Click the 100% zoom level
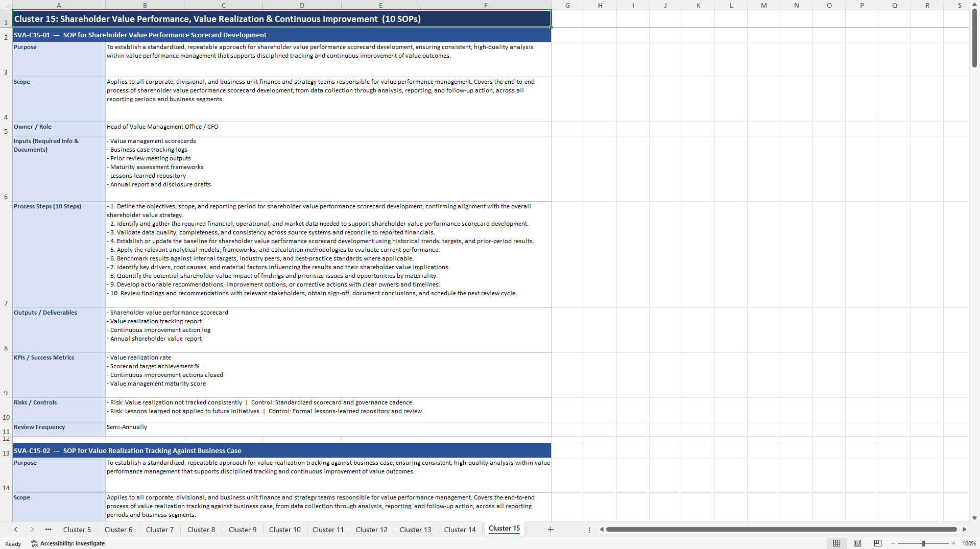This screenshot has height=549, width=980. (969, 543)
